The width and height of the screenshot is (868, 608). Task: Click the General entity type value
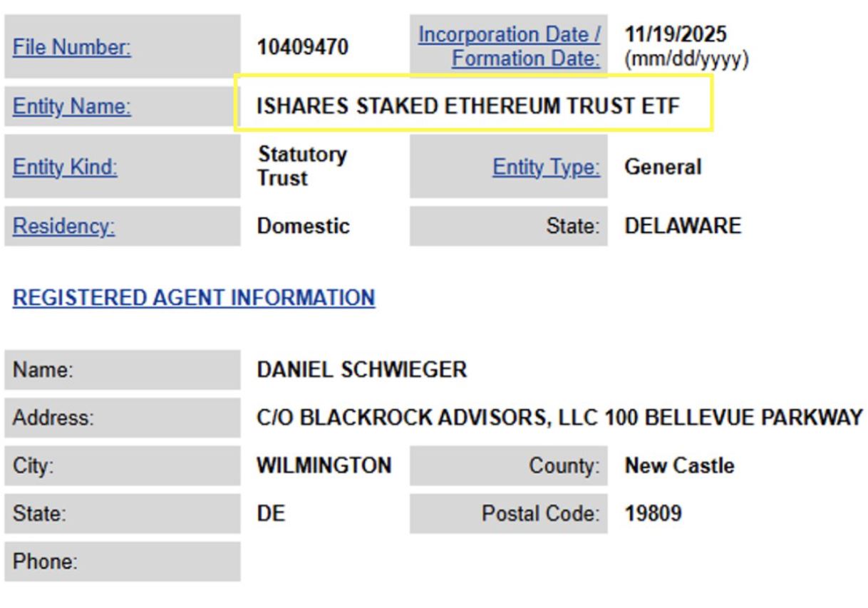[663, 168]
